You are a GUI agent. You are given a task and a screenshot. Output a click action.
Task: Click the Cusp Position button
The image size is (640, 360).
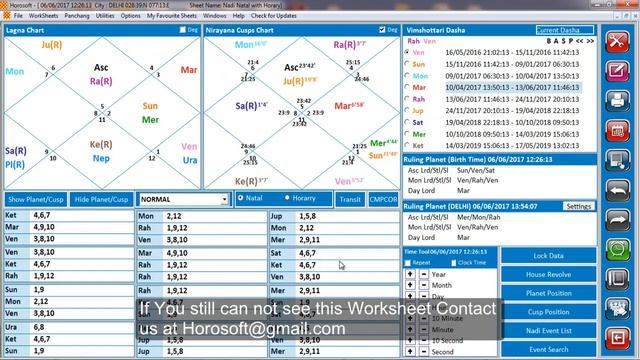(548, 312)
